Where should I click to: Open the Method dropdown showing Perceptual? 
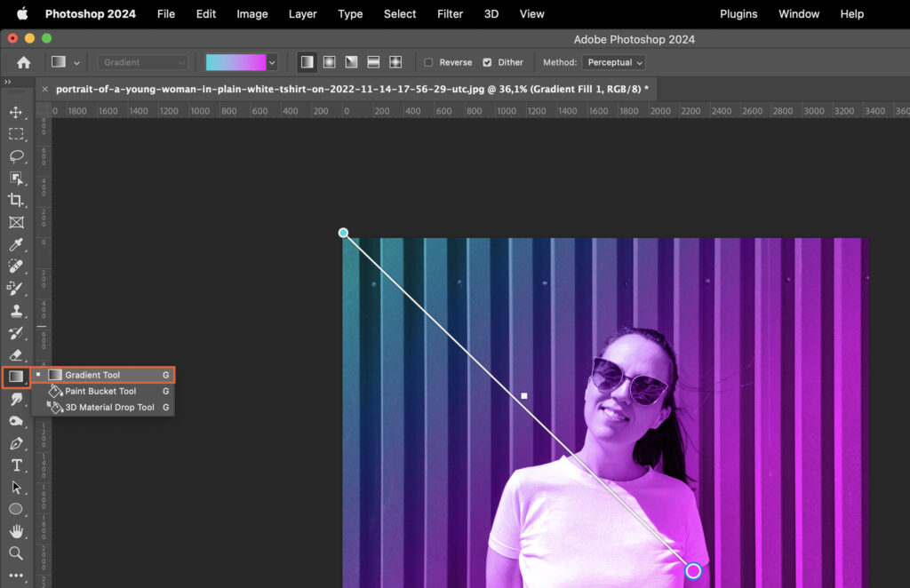tap(613, 62)
